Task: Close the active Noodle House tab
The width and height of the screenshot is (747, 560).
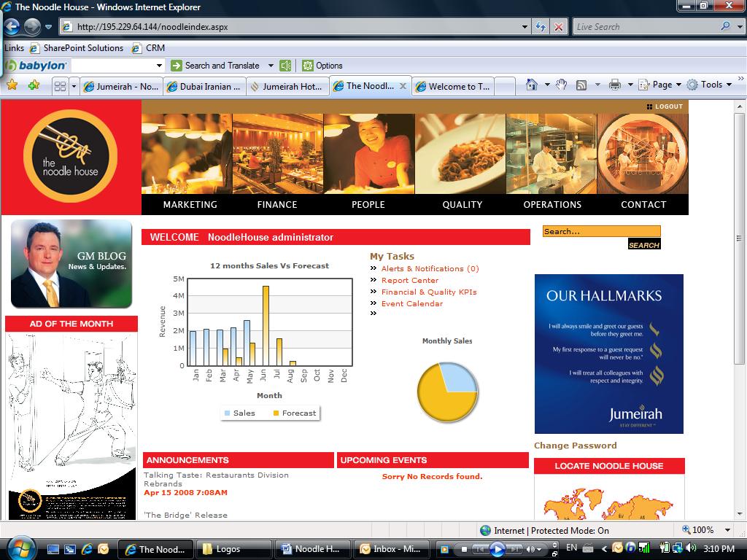Action: click(x=403, y=86)
